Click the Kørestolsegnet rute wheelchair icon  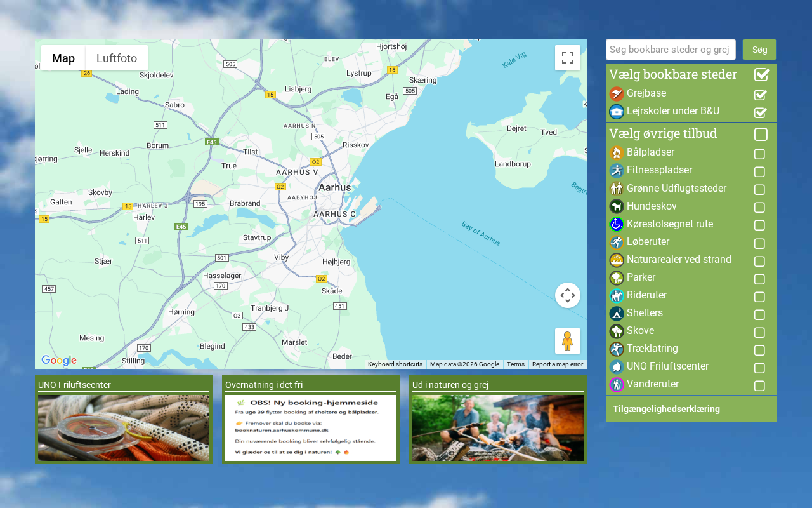617,224
